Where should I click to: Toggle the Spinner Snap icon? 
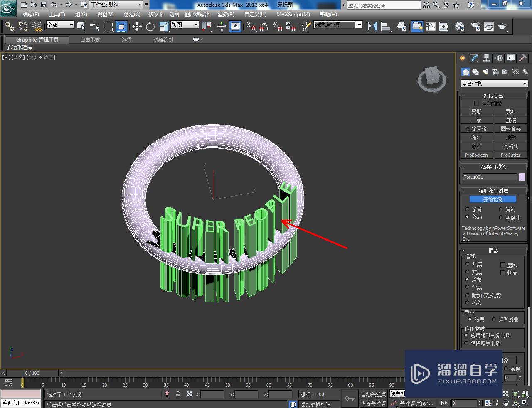[291, 27]
